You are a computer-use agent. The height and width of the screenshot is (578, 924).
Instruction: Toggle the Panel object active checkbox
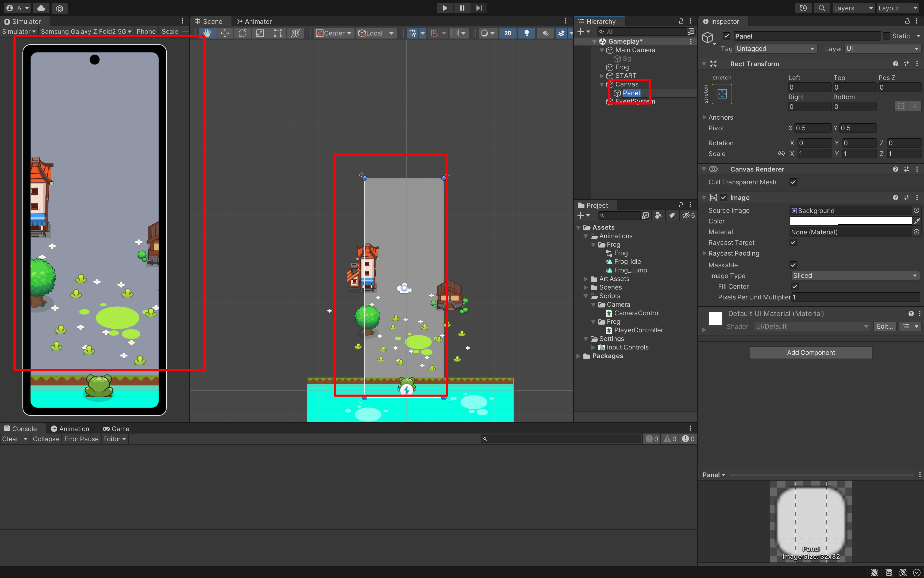coord(727,36)
